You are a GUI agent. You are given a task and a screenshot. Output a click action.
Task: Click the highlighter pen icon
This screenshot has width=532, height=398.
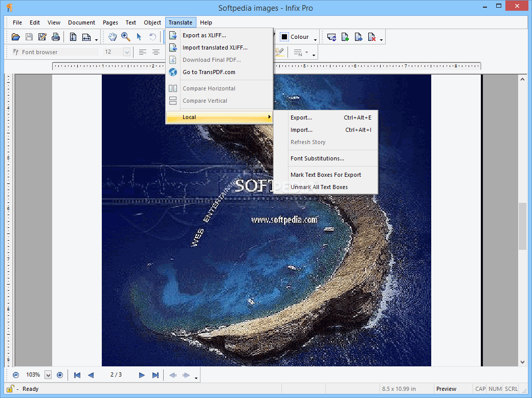click(279, 52)
